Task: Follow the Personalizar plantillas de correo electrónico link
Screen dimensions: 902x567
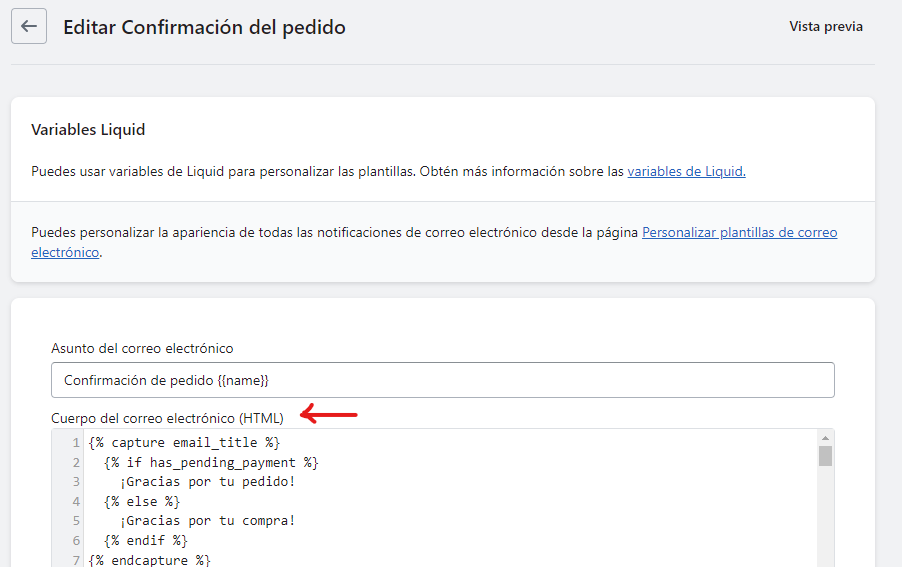Action: [739, 233]
